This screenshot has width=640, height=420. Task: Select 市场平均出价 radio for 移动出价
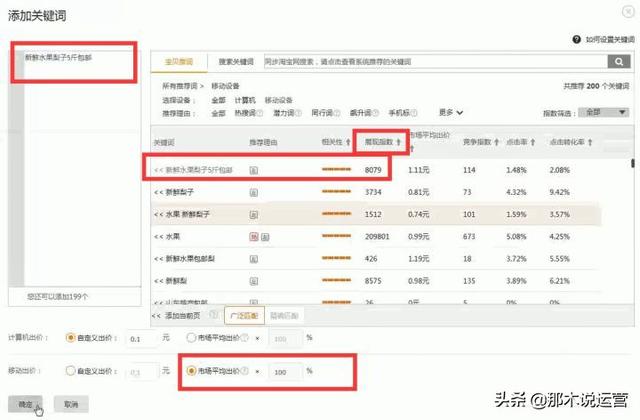point(191,371)
